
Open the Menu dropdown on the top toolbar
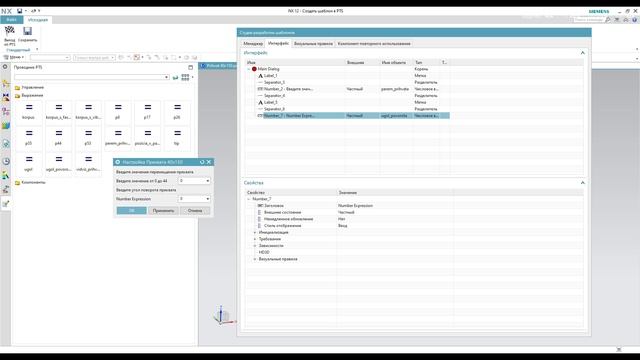pos(14,58)
